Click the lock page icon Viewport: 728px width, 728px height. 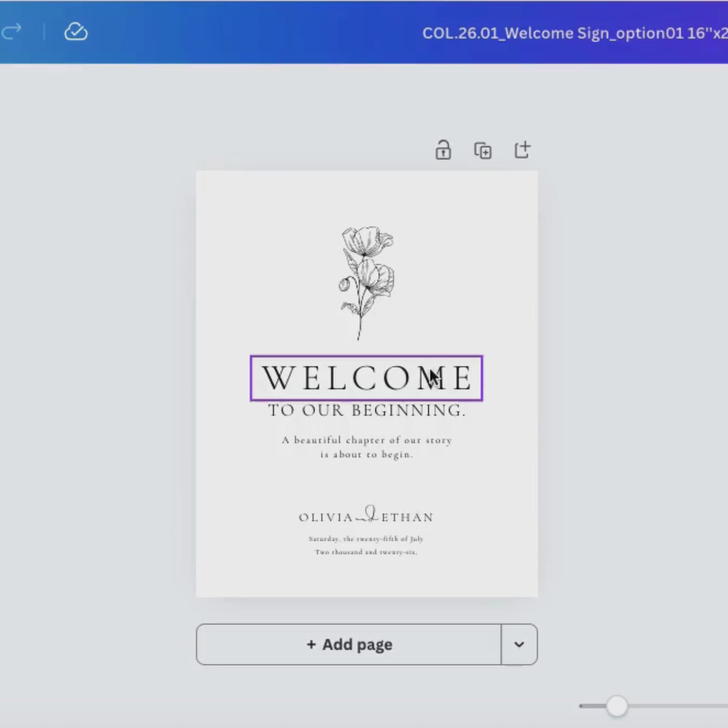click(x=443, y=150)
